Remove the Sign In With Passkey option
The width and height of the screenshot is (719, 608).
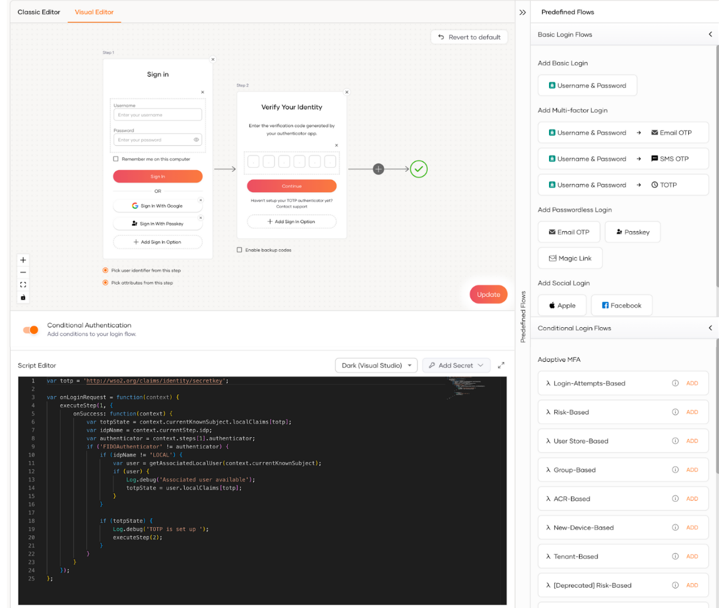200,218
